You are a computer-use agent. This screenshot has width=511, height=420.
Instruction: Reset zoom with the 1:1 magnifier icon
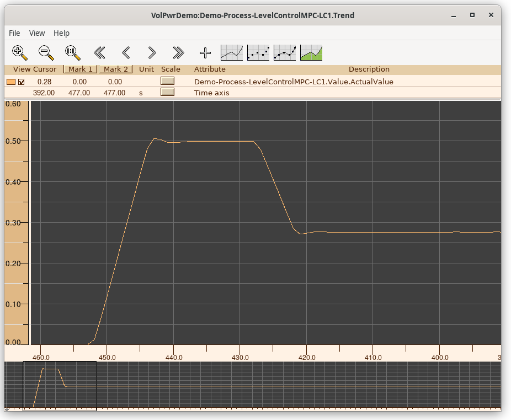[x=72, y=53]
